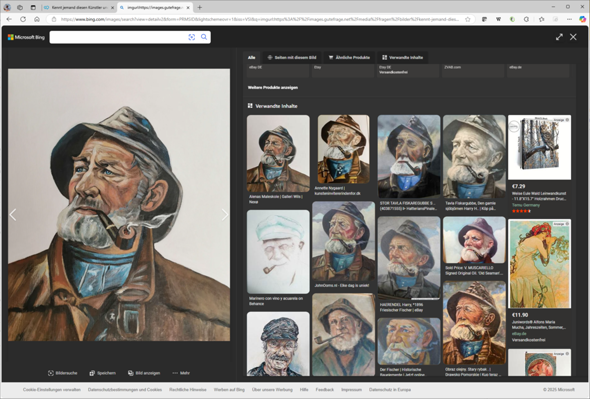Click the magnifier search icon in Bing box

click(x=204, y=37)
